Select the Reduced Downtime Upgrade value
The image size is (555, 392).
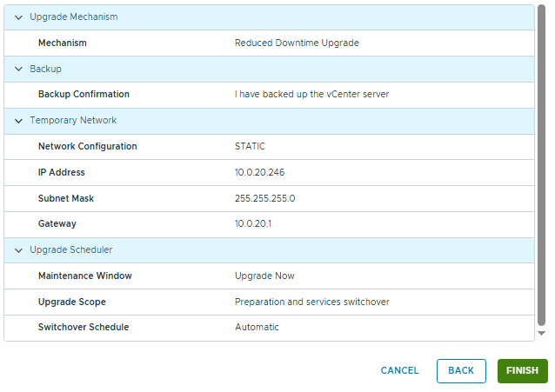(297, 43)
